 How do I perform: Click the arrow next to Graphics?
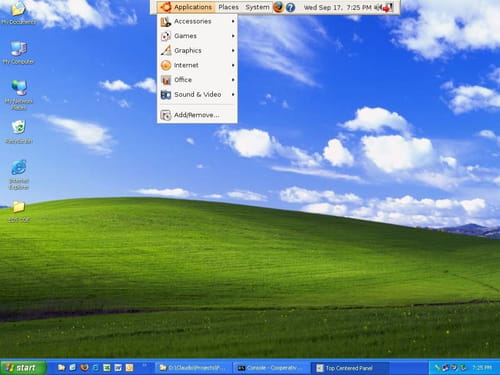tap(233, 51)
